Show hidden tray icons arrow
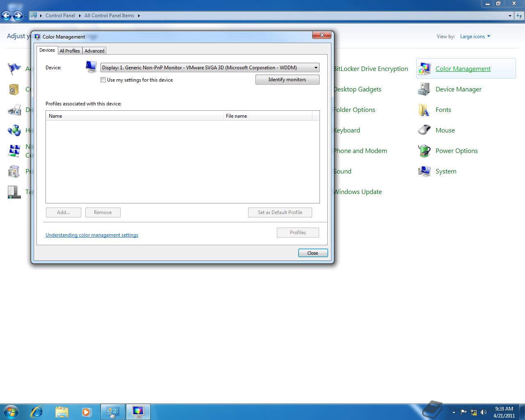 point(454,412)
